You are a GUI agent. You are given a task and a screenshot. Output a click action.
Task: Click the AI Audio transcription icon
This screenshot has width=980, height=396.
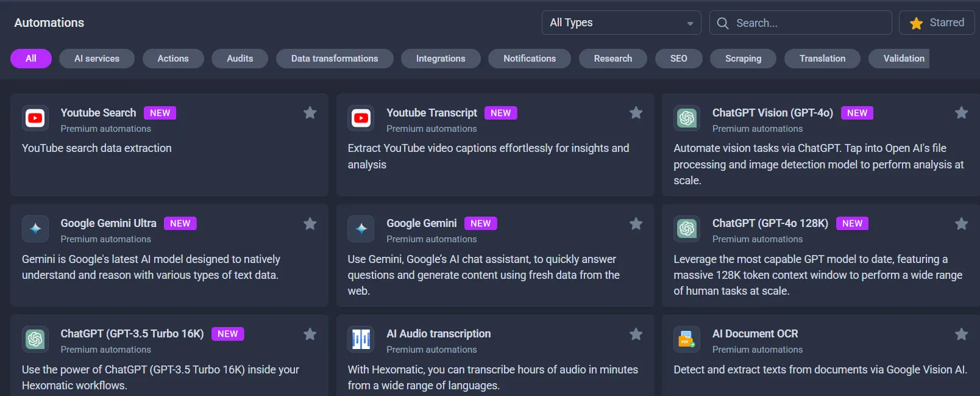pos(361,339)
